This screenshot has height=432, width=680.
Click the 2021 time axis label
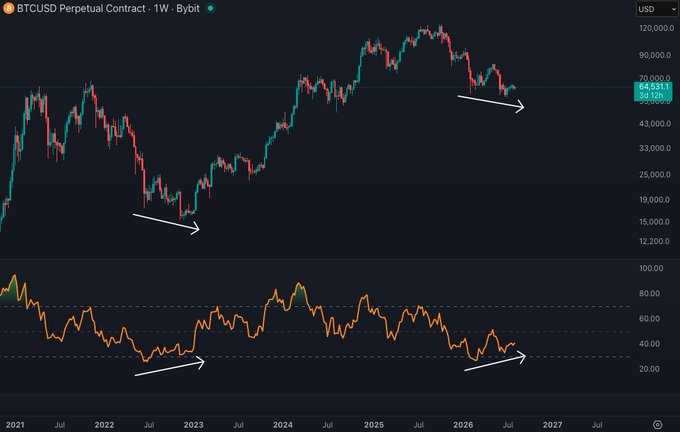coord(15,425)
